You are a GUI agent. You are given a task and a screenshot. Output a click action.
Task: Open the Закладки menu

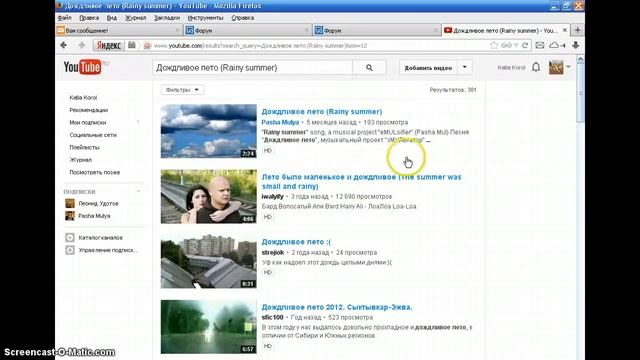click(167, 18)
